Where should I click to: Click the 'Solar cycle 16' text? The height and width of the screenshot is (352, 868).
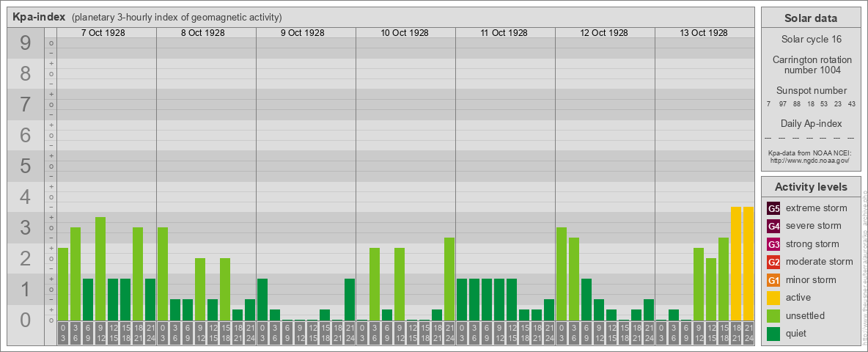pyautogui.click(x=811, y=40)
